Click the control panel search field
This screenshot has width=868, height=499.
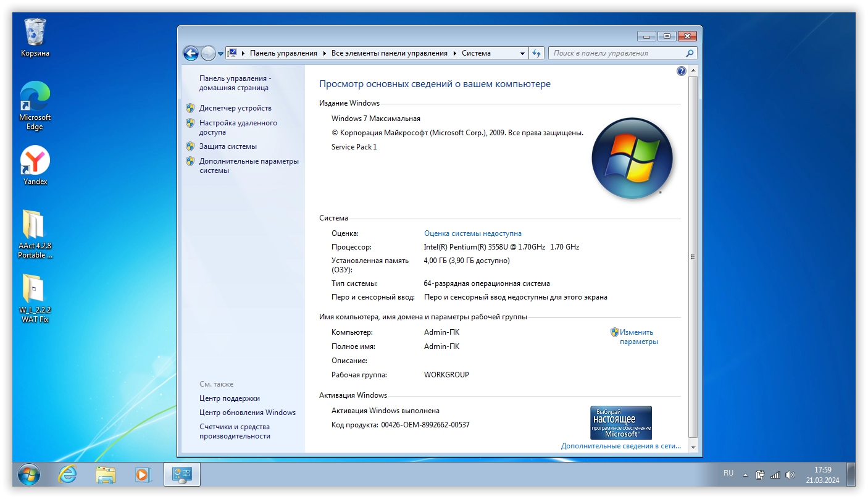coord(617,53)
